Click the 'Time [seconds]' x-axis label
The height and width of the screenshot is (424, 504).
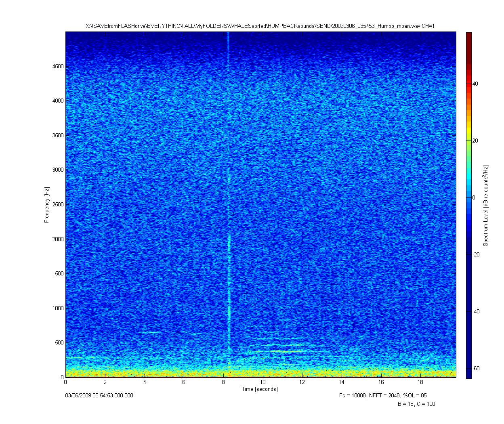click(x=260, y=389)
